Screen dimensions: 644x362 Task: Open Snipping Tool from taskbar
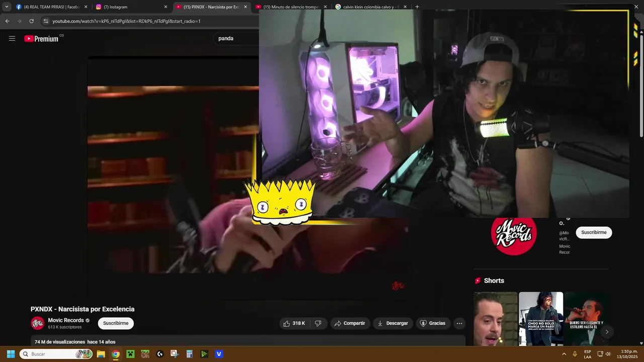(x=175, y=354)
